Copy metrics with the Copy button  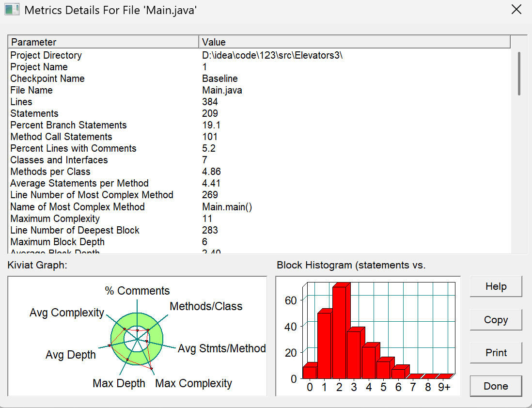coord(496,320)
